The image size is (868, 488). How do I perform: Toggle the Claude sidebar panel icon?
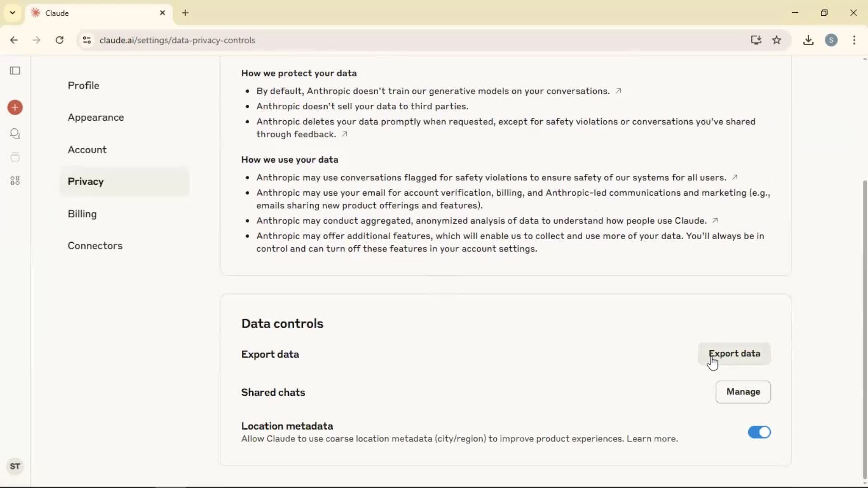[15, 70]
